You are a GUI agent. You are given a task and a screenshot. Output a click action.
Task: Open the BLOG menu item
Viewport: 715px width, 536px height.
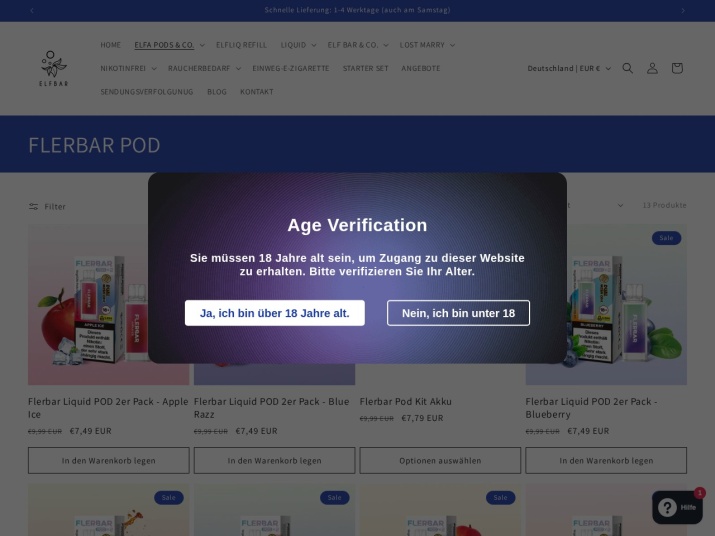(x=217, y=92)
